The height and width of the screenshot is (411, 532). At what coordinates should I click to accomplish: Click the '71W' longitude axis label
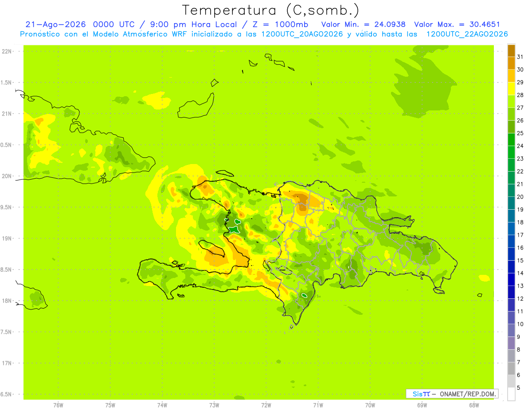[x=318, y=406]
